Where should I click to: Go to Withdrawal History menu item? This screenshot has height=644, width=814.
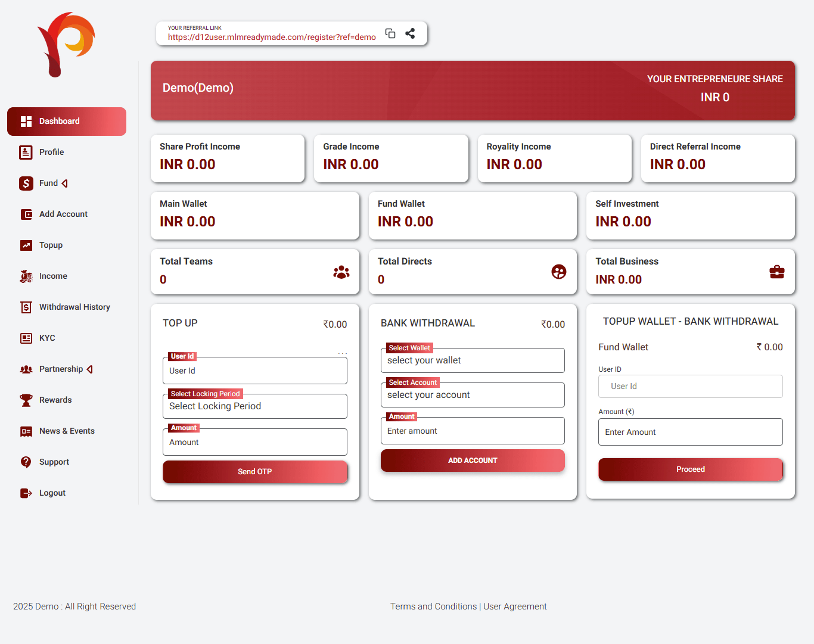click(74, 307)
